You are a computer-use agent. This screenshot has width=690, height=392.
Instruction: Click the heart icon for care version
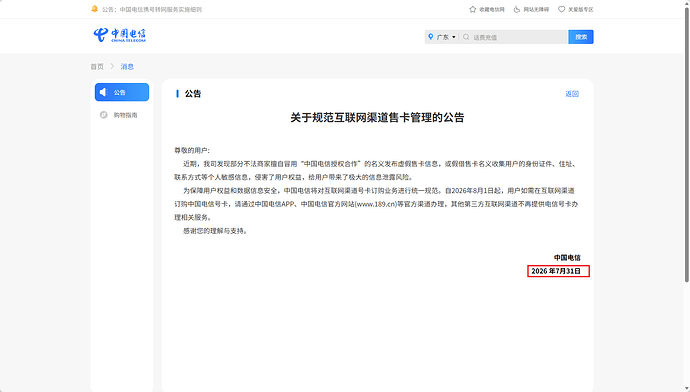pos(561,9)
